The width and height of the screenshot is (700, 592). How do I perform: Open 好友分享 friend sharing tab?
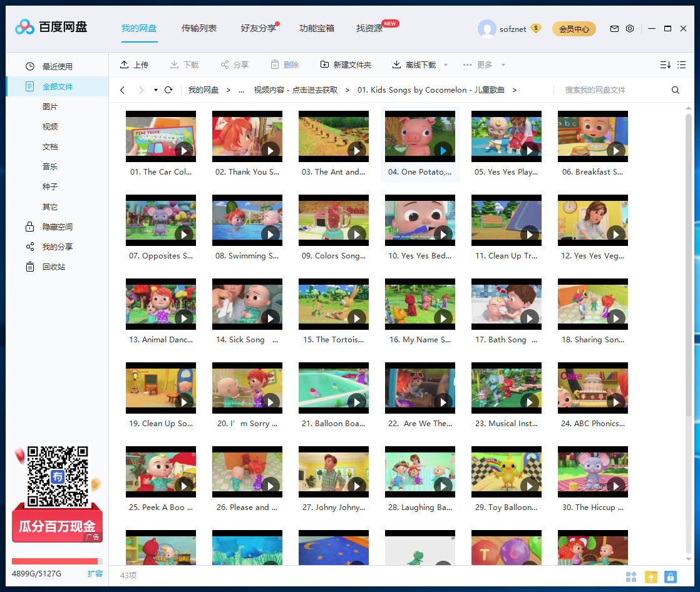click(259, 29)
